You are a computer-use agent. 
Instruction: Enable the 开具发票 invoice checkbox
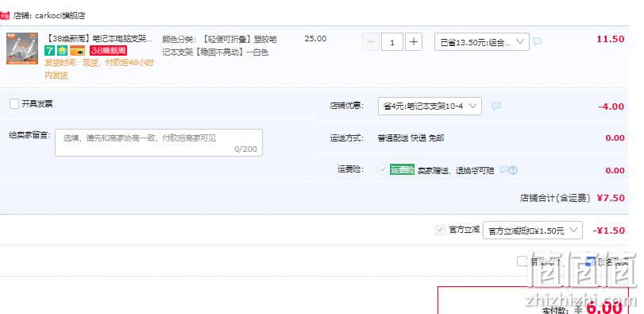[14, 104]
